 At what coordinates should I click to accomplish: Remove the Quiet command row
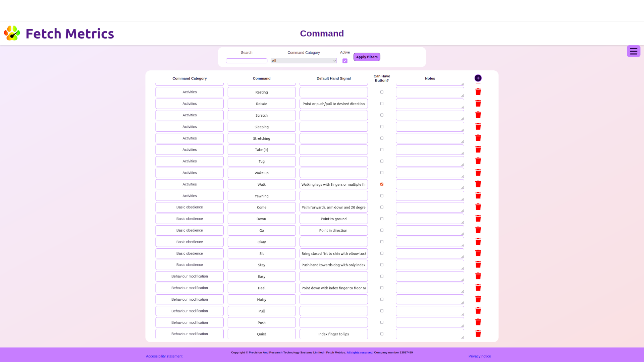[478, 334]
